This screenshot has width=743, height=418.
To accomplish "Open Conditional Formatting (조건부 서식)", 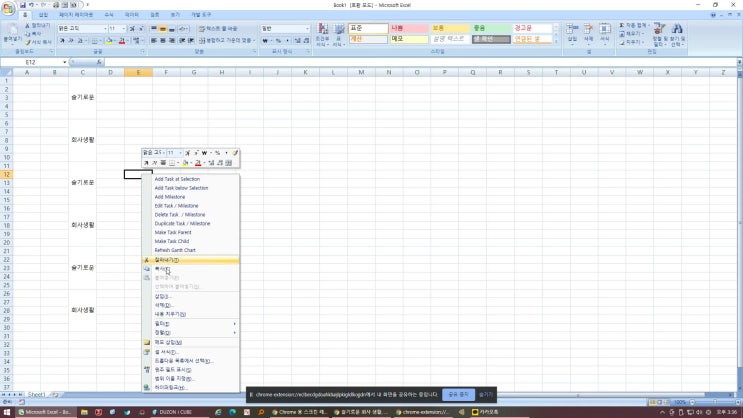I will 323,35.
